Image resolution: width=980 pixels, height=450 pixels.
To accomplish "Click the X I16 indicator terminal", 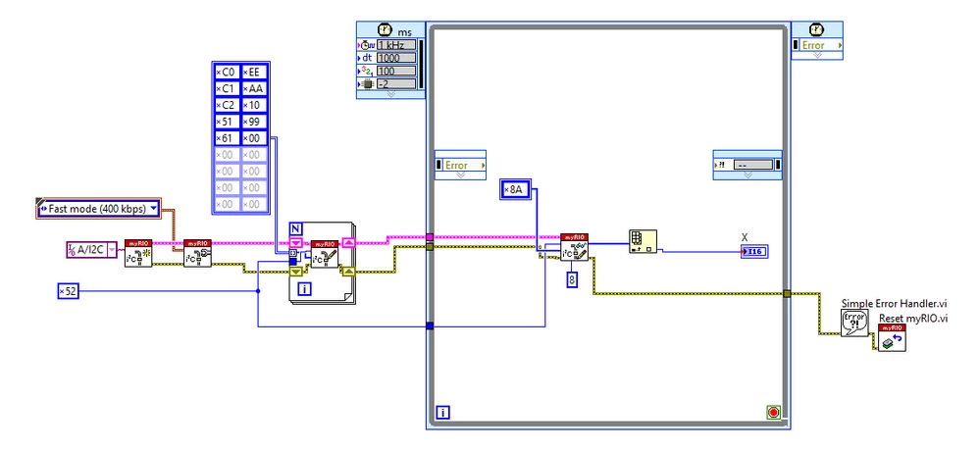I will [x=754, y=252].
